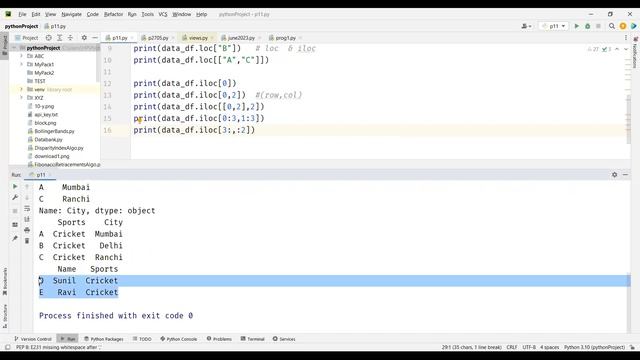The image size is (640, 360).
Task: Expand the ABC folder
Action: [21, 56]
